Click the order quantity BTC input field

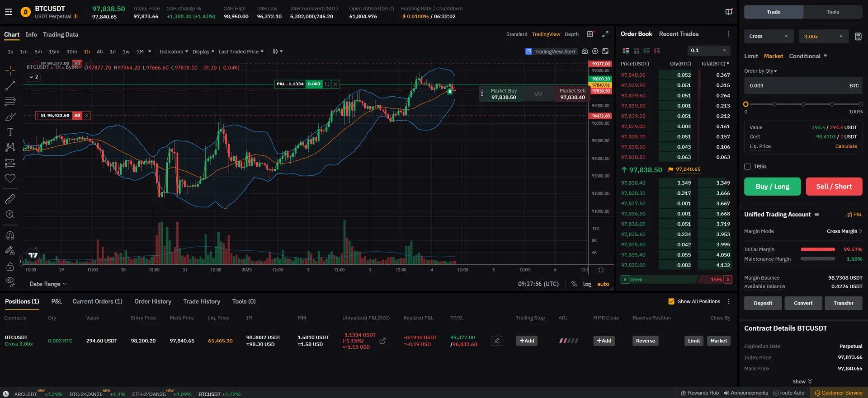[803, 85]
